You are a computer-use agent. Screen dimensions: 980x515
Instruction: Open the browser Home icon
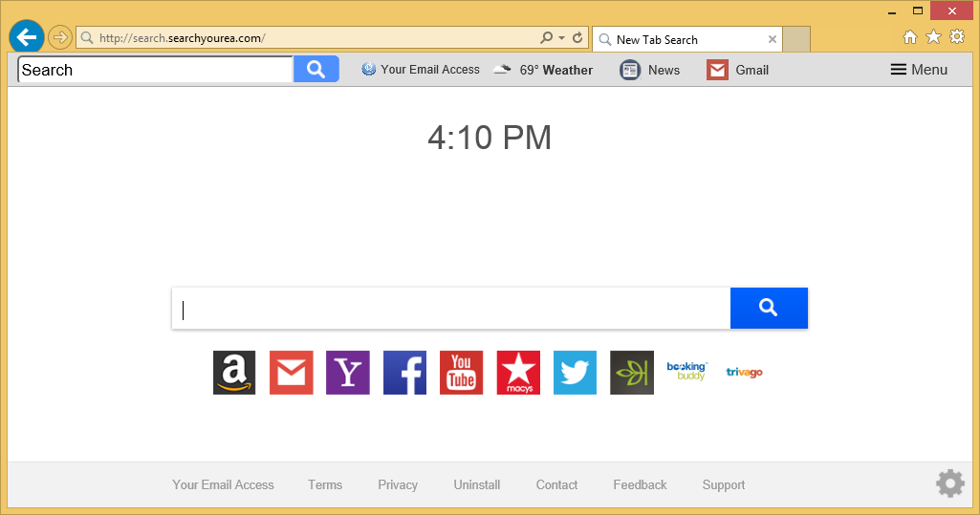[x=910, y=37]
